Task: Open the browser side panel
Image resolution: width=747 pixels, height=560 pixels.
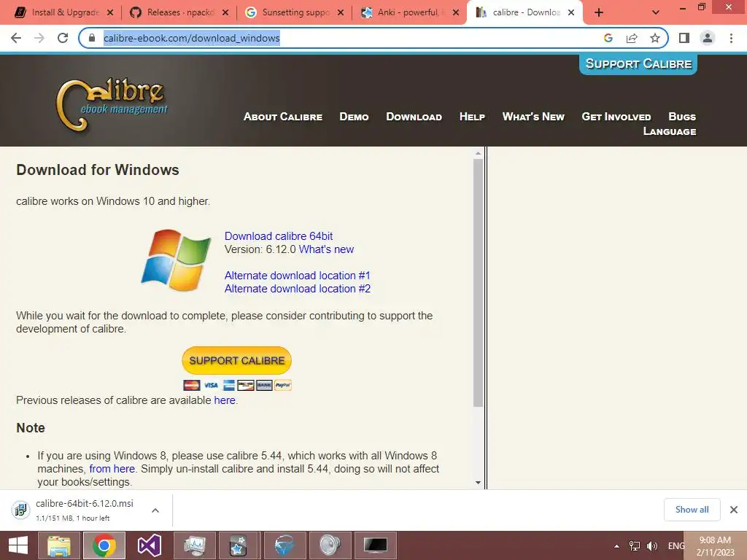Action: 684,38
